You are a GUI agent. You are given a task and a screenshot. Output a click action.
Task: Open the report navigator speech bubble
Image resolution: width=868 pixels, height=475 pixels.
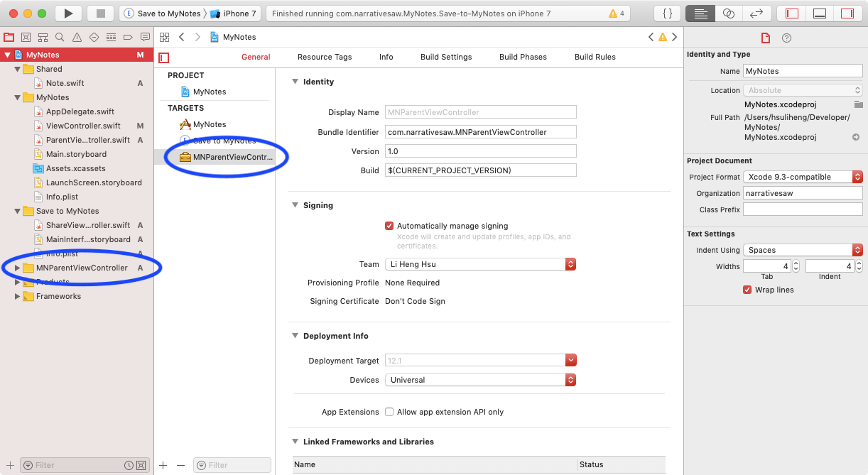145,37
